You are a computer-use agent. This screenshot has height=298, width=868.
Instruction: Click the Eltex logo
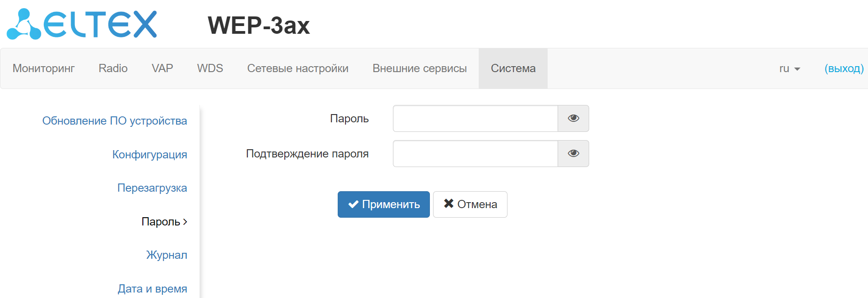click(82, 24)
